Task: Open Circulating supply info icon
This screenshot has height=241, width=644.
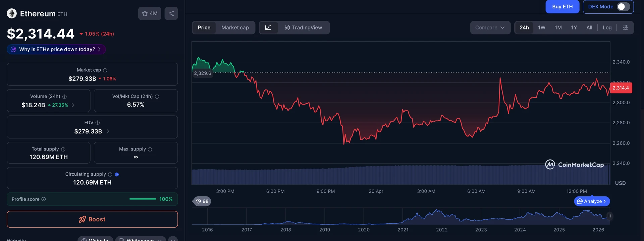Action: (x=110, y=174)
